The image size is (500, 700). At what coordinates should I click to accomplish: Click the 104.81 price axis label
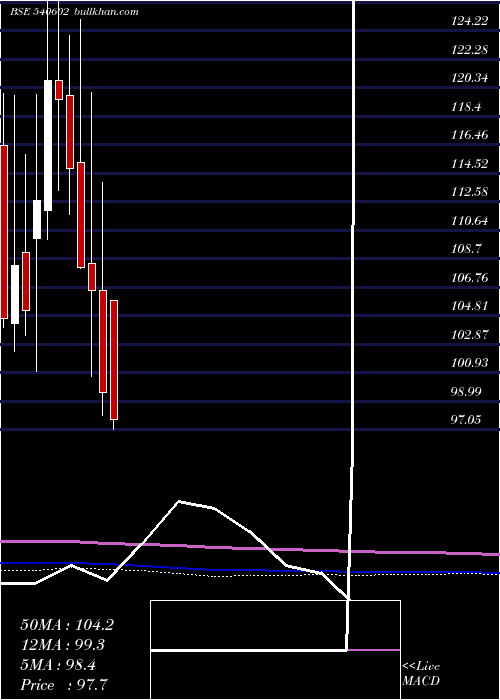coord(469,307)
